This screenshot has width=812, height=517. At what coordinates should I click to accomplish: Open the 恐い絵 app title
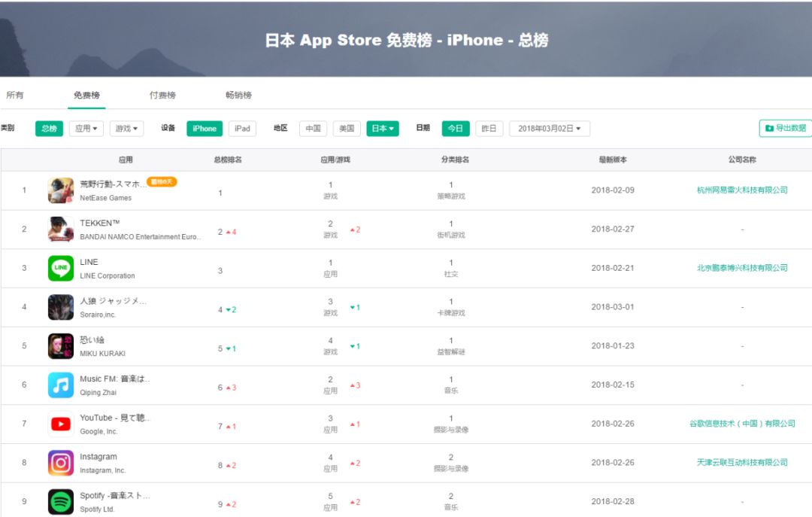click(x=92, y=339)
